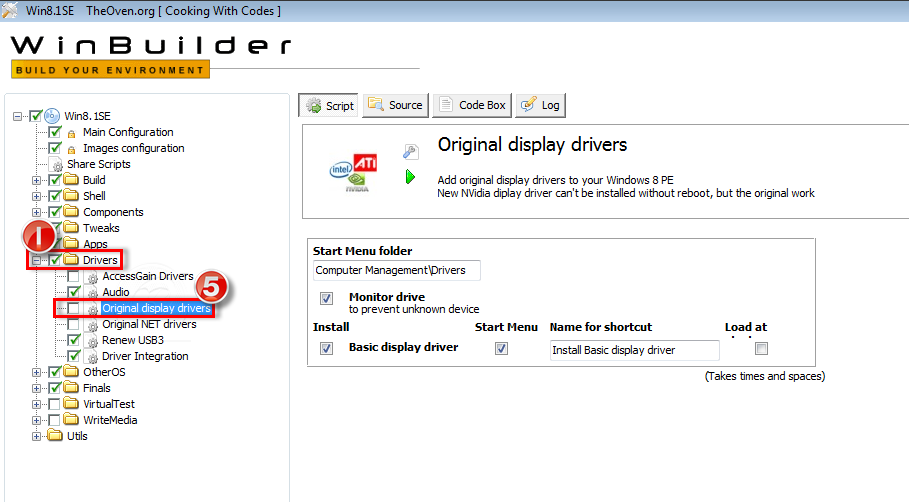Select the Images configuration script
The height and width of the screenshot is (502, 909).
click(133, 148)
